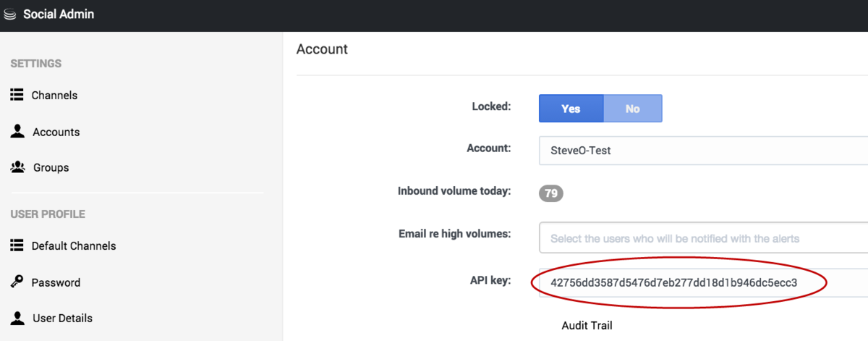
Task: Click the Audit Trail link
Action: [587, 325]
